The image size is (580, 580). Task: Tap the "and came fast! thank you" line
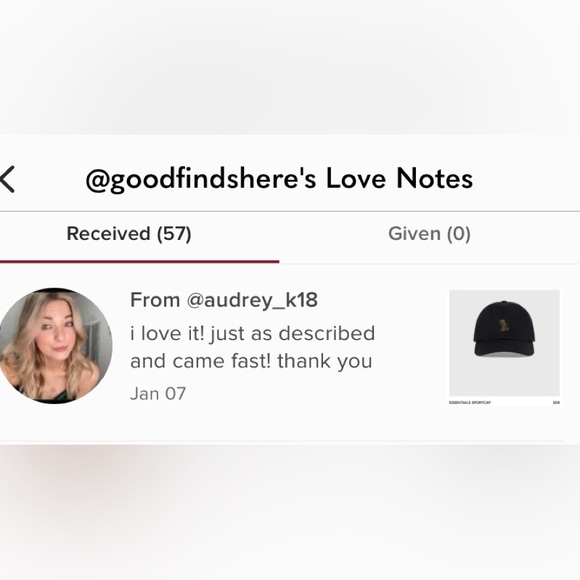[x=251, y=361]
